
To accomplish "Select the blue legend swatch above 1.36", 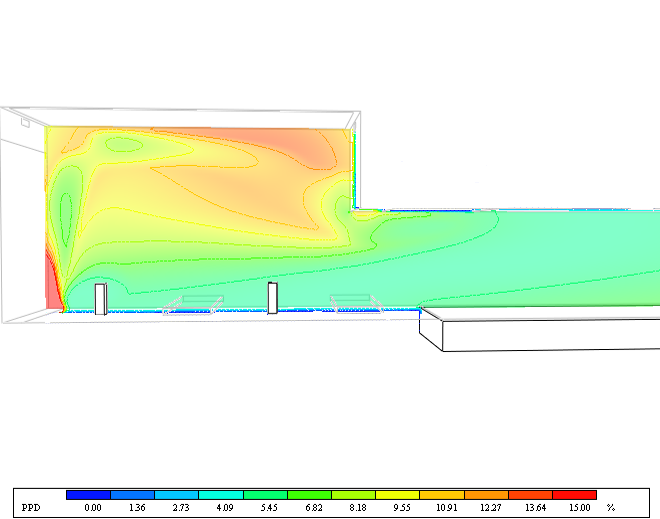I will [x=133, y=495].
